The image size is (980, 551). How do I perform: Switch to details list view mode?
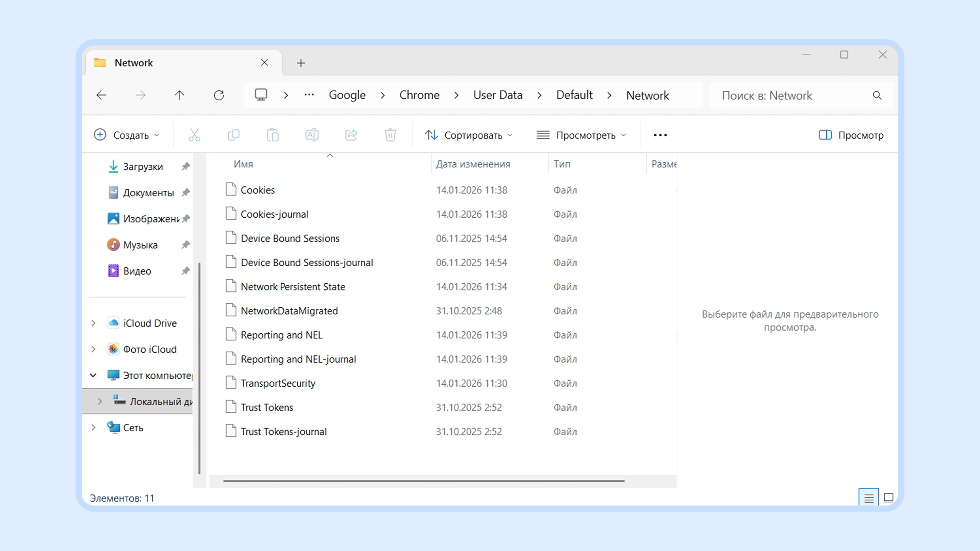click(868, 498)
